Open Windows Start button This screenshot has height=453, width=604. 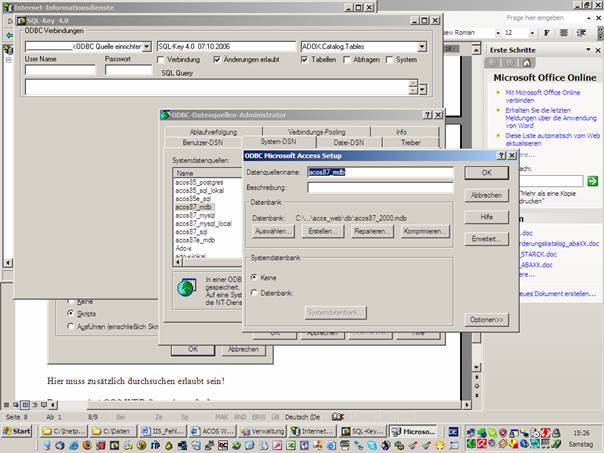(x=17, y=431)
